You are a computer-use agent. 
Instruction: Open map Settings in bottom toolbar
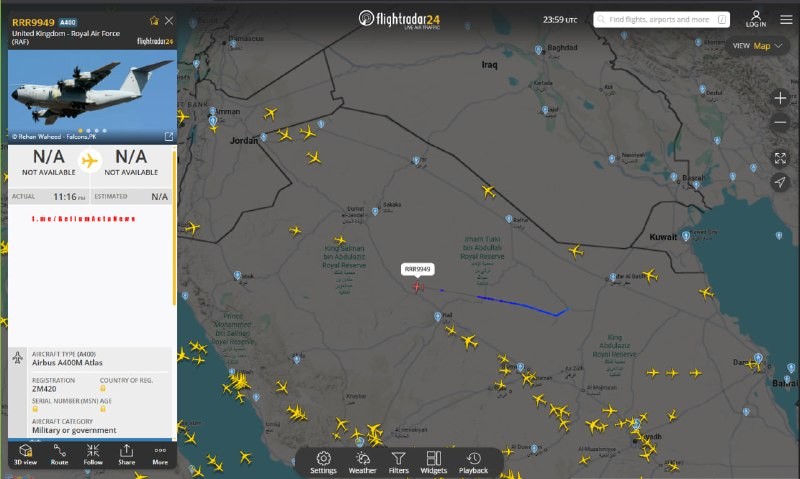pos(323,462)
